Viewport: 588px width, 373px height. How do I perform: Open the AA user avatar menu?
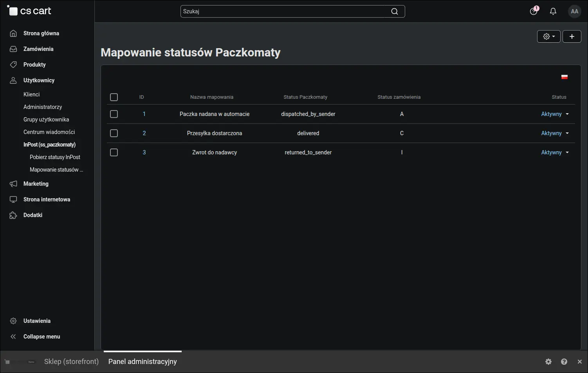click(575, 11)
